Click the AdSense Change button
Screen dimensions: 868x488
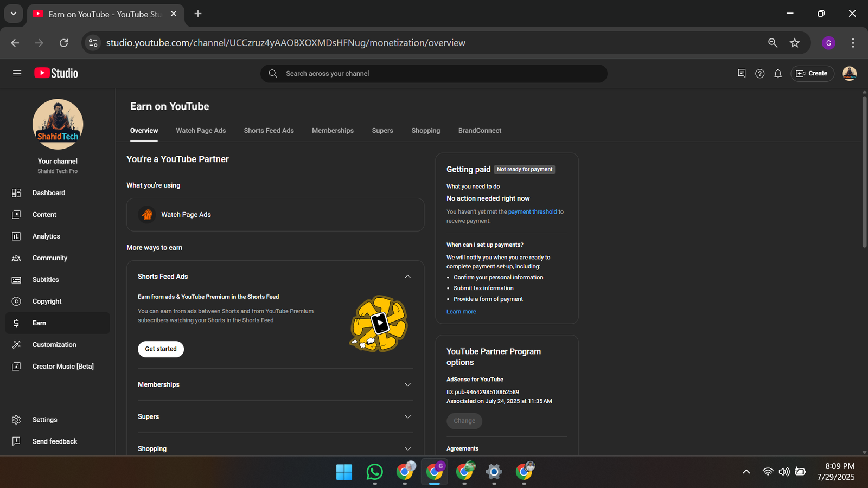coord(464,421)
